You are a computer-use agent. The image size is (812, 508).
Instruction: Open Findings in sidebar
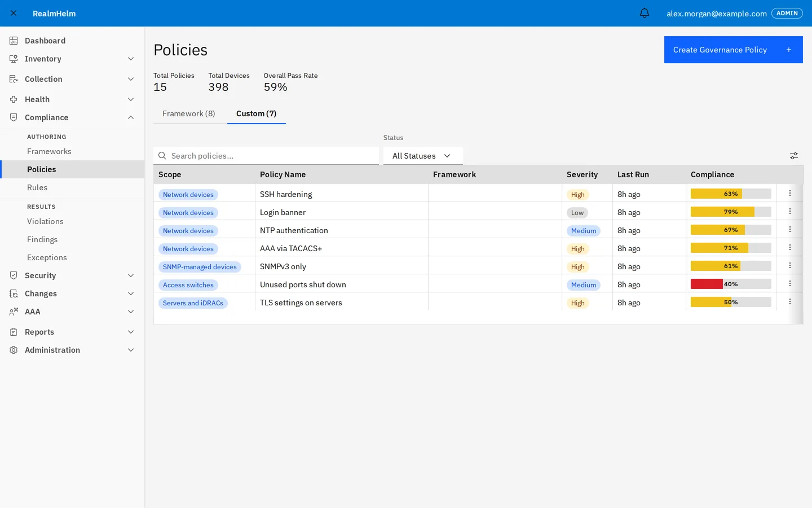(x=72, y=239)
